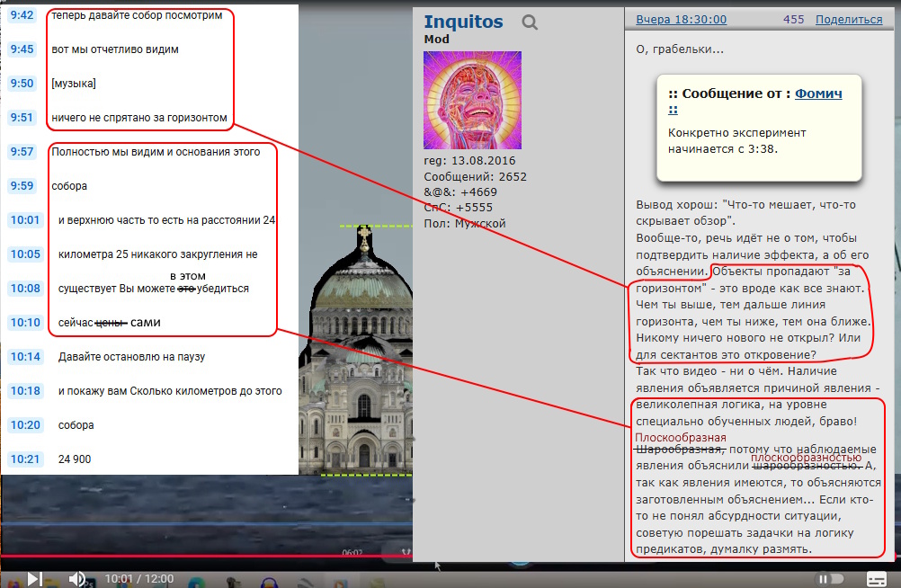Click the 'Поделиться' share link

849,20
